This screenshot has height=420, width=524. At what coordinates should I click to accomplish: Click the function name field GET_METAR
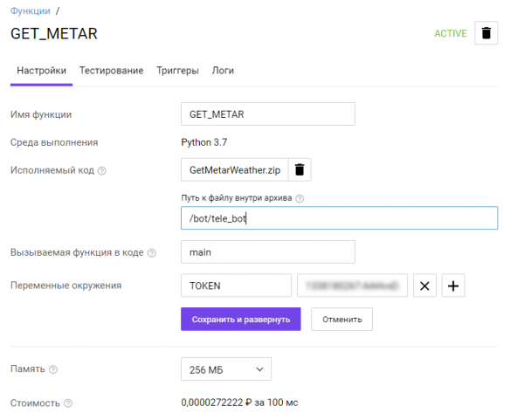[x=267, y=114]
